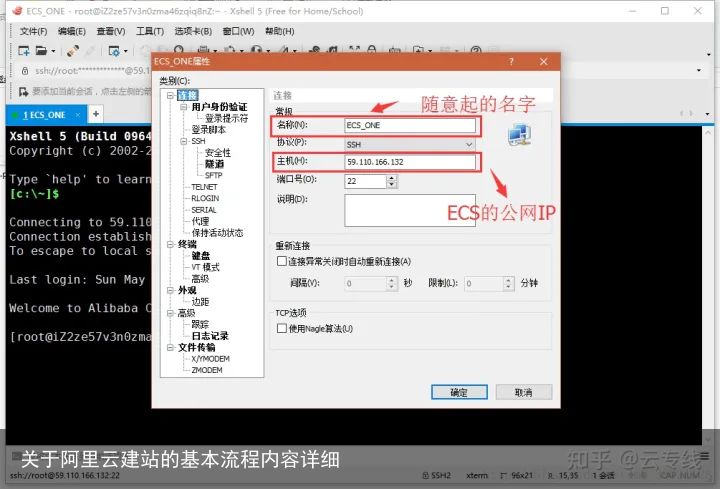This screenshot has width=720, height=489.
Task: Collapse the 文件传输 tree node
Action: (170, 348)
